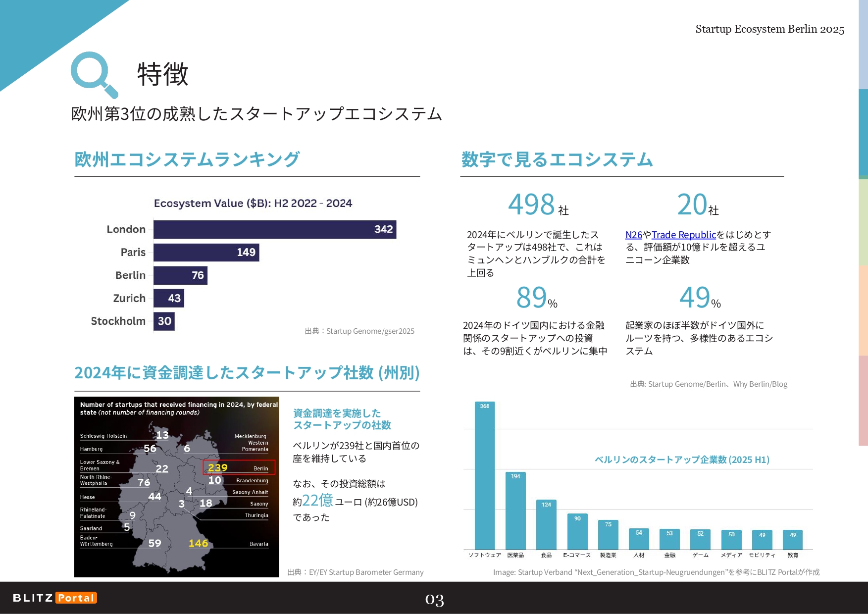Viewport: 868px width, 614px height.
Task: Click the Stockholm bar showing 30
Action: coord(164,321)
